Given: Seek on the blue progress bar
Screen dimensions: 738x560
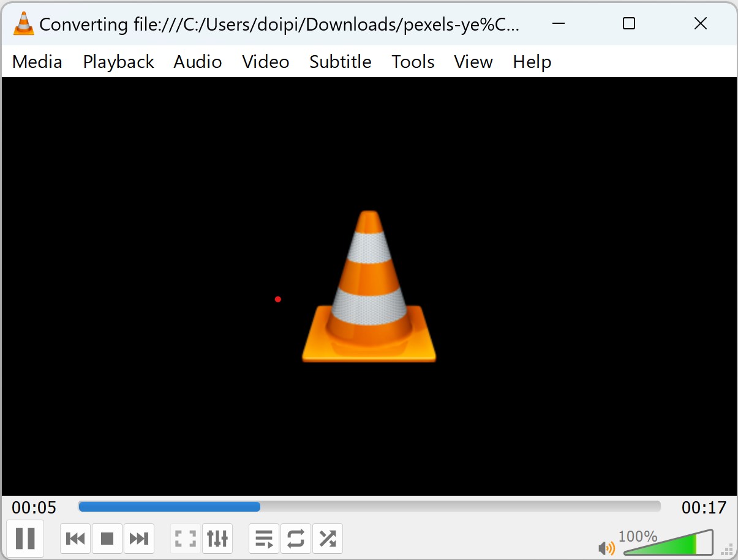Looking at the screenshot, I should pyautogui.click(x=369, y=507).
